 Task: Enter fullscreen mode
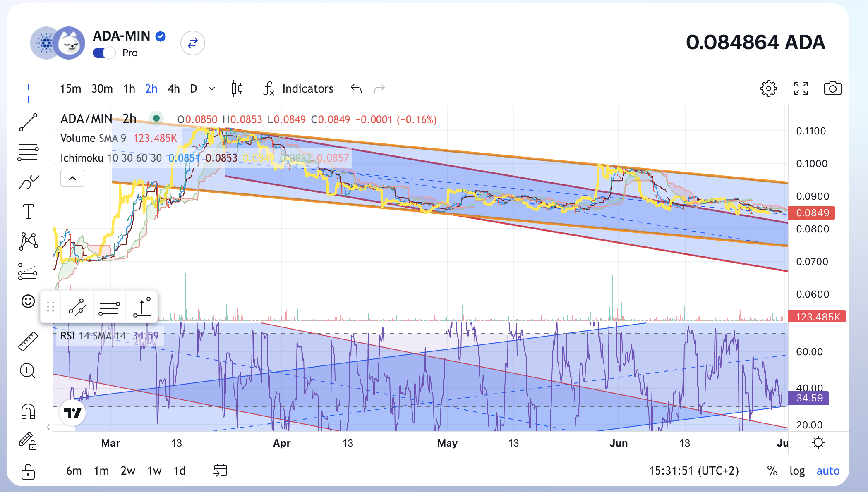pyautogui.click(x=801, y=88)
